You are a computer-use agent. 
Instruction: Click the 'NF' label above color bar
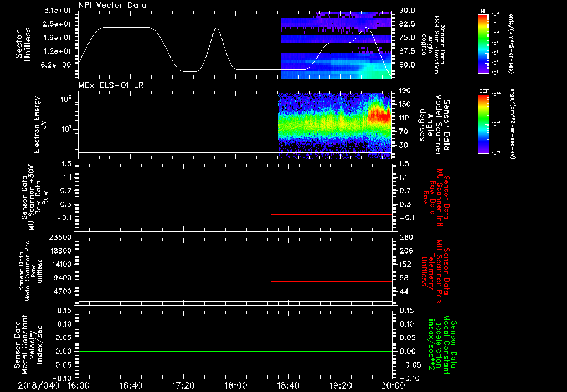(483, 11)
